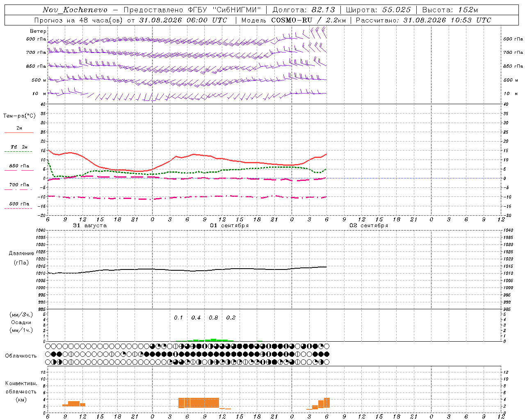Click the 700 гПа temperature legend entry
The height and width of the screenshot is (420, 525).
19,185
